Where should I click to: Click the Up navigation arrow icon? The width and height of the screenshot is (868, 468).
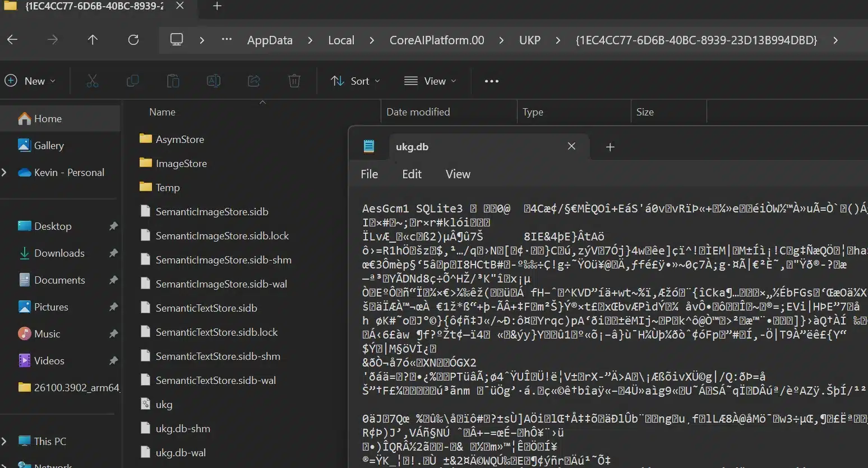pyautogui.click(x=93, y=40)
